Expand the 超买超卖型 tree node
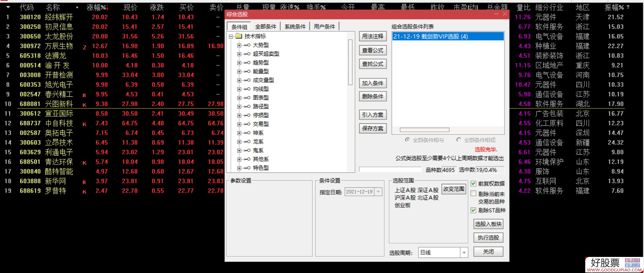 pos(239,54)
